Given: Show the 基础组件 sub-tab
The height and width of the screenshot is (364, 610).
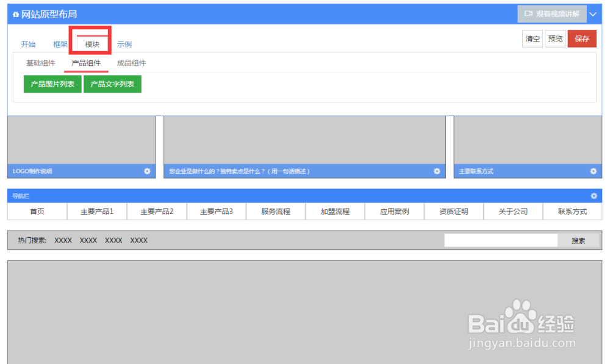Looking at the screenshot, I should pos(40,63).
